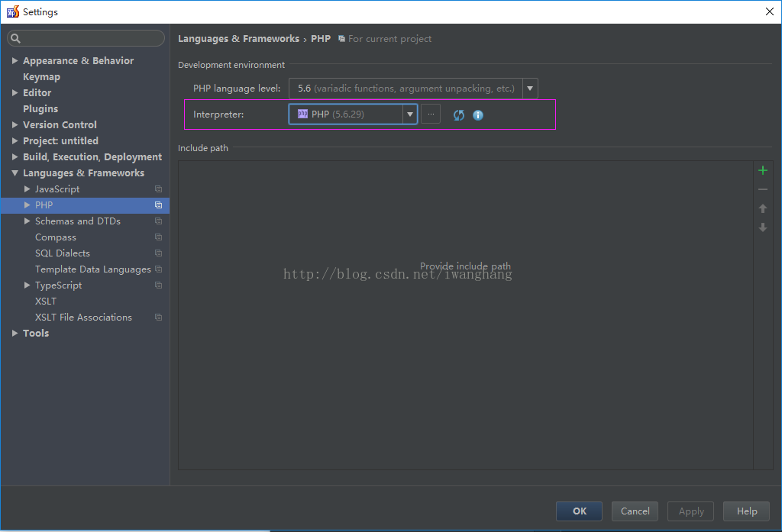782x532 pixels.
Task: Click the For current project icon in breadcrumb
Action: tap(341, 38)
